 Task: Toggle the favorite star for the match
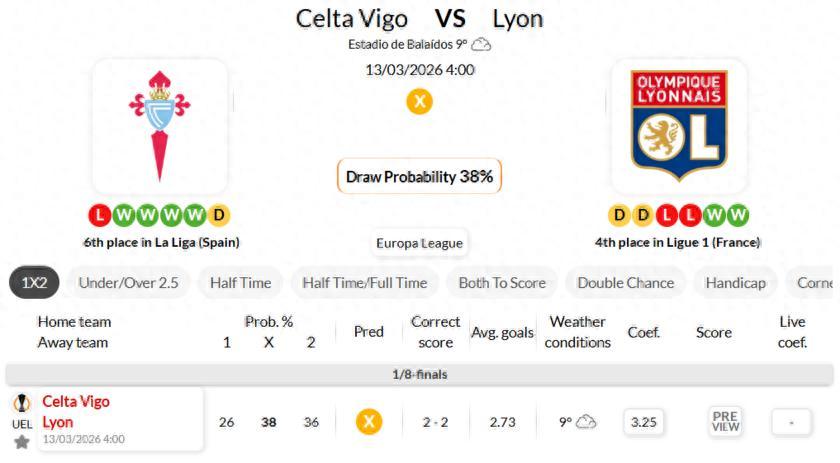point(21,441)
